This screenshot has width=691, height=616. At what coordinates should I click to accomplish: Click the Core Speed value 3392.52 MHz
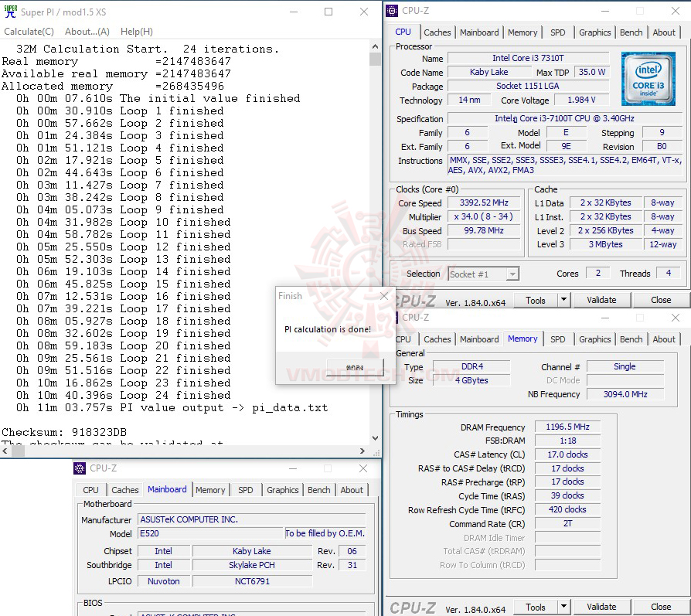tap(484, 202)
